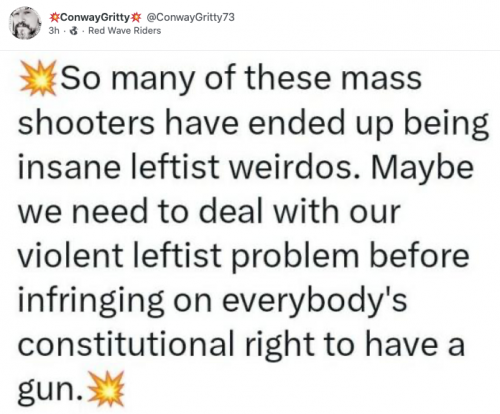500x414 pixels.
Task: Click the word 'constitutional' in the post
Action: (125, 344)
